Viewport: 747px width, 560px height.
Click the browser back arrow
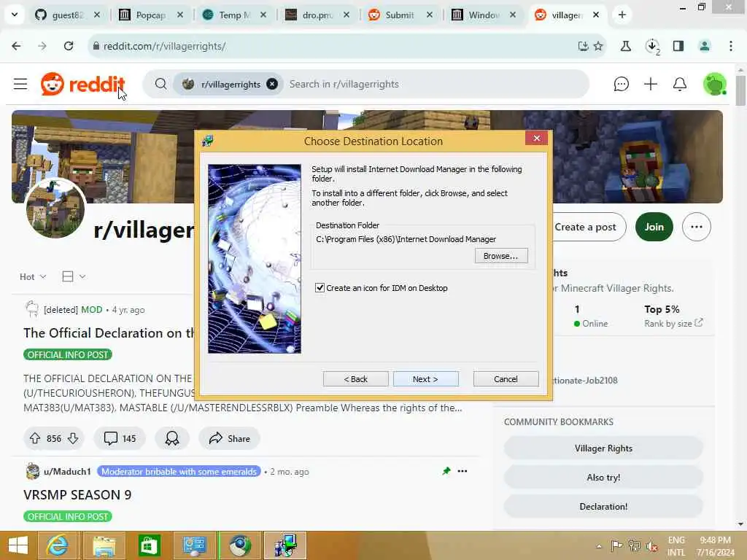(x=16, y=46)
